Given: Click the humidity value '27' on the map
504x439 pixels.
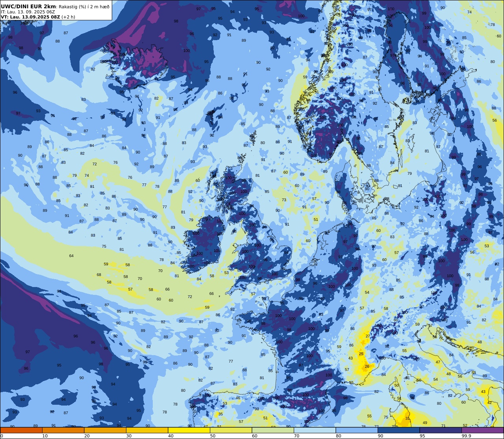Looking at the screenshot, I should pos(368,336).
